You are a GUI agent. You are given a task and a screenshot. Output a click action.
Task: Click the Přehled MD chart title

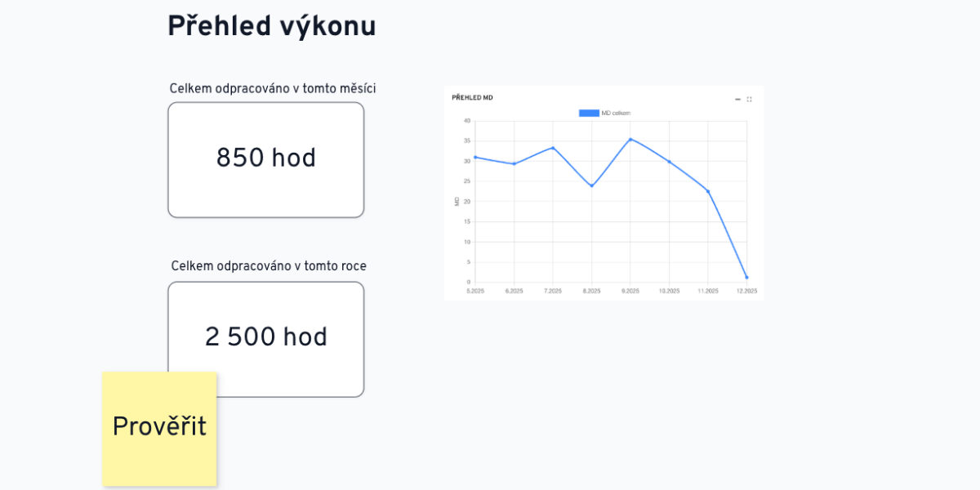(x=472, y=98)
